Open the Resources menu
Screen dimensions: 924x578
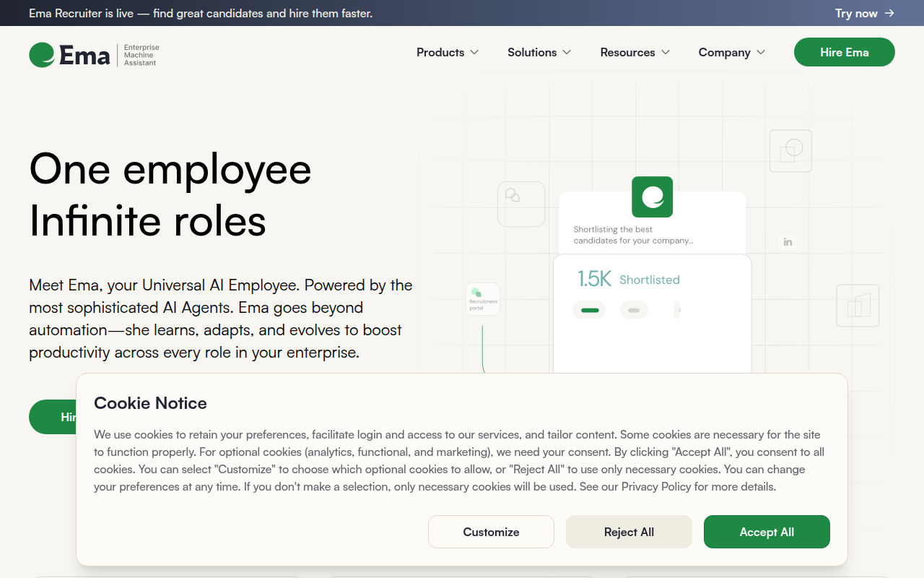pos(635,52)
